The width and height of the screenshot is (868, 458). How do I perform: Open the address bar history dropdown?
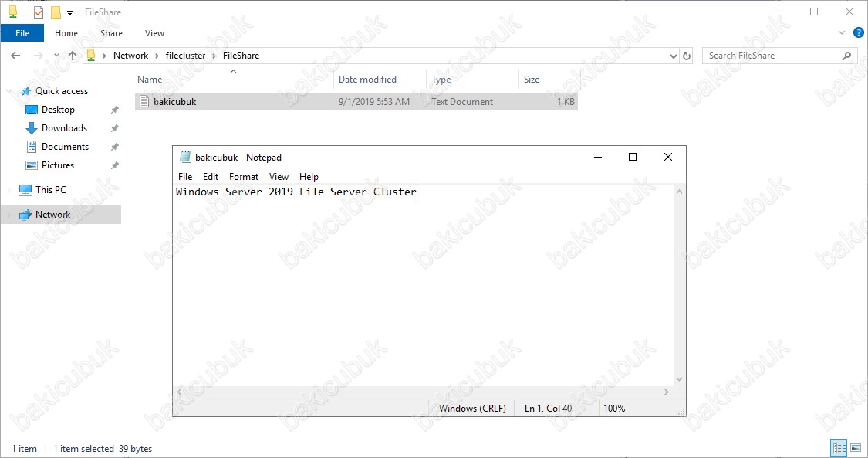[673, 56]
